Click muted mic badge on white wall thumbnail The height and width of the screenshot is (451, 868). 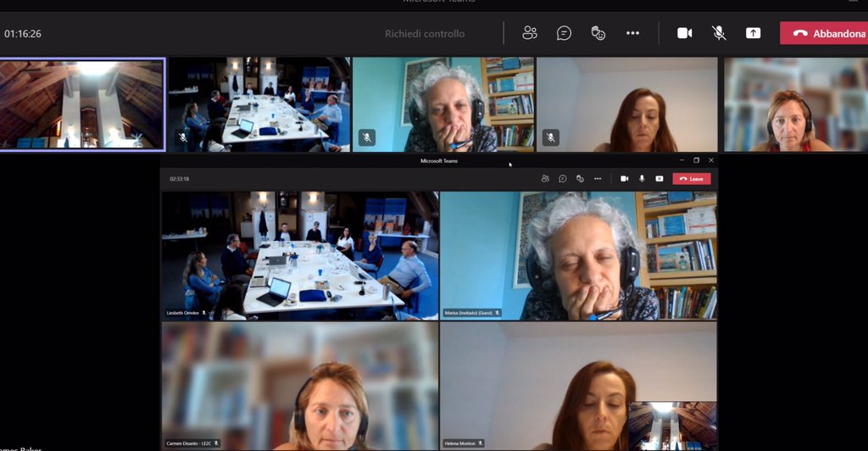[x=551, y=137]
